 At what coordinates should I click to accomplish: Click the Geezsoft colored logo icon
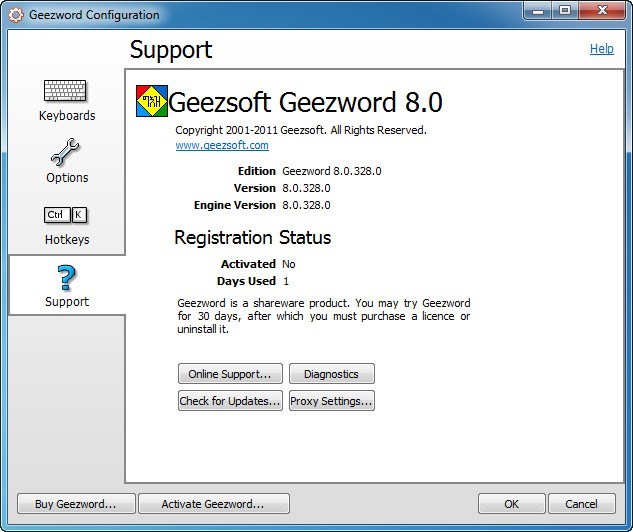pyautogui.click(x=152, y=101)
